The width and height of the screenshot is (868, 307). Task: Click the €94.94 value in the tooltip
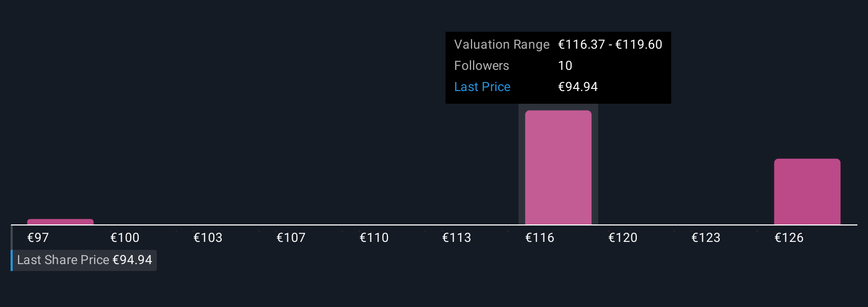pos(578,87)
